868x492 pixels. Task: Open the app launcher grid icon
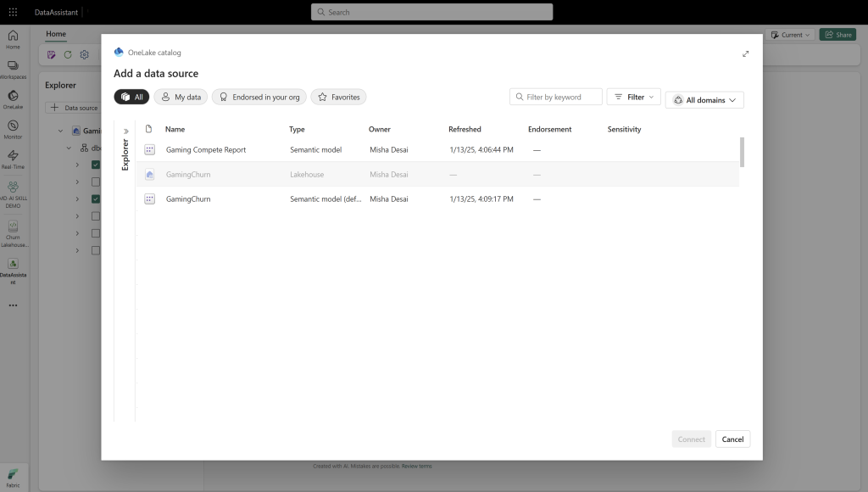(x=13, y=12)
